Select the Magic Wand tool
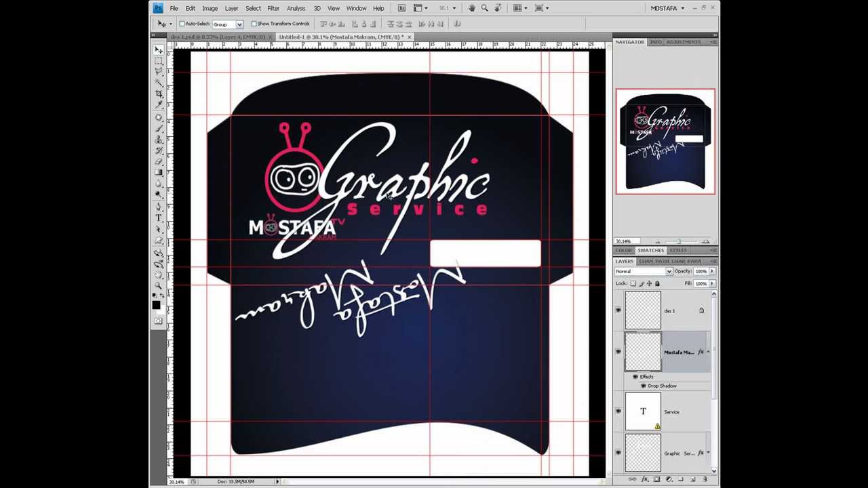Viewport: 868px width, 488px height. click(159, 83)
